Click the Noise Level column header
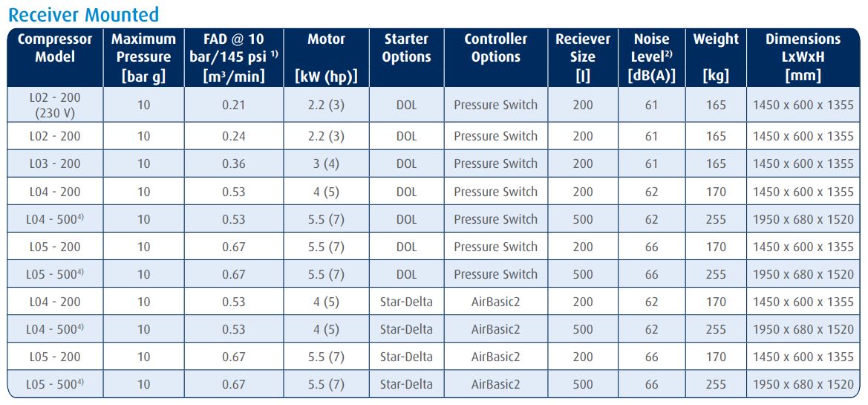This screenshot has height=405, width=868. [651, 57]
